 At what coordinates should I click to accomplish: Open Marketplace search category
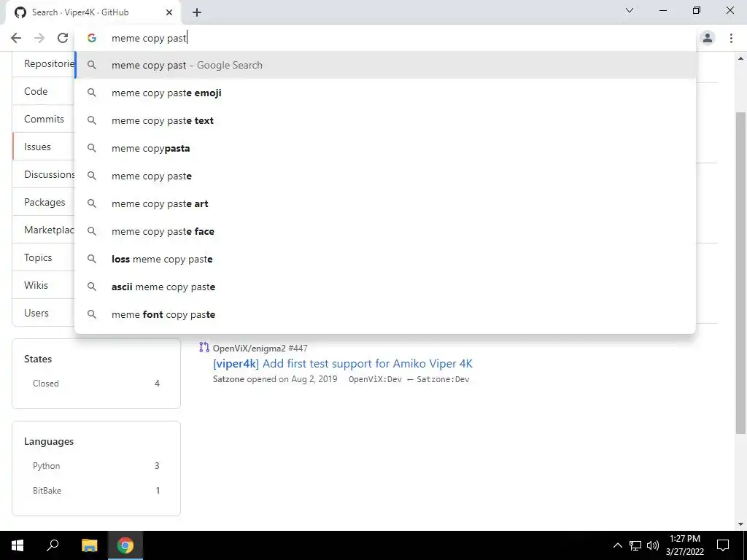43,230
